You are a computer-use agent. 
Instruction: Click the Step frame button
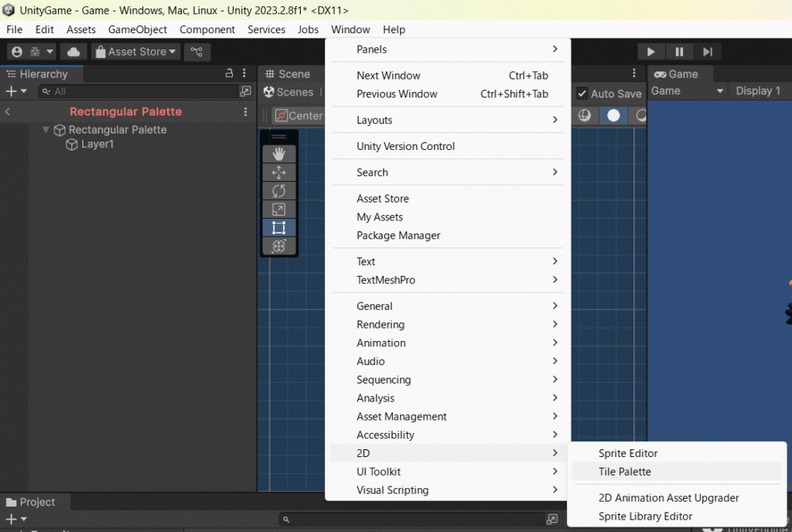pos(708,52)
